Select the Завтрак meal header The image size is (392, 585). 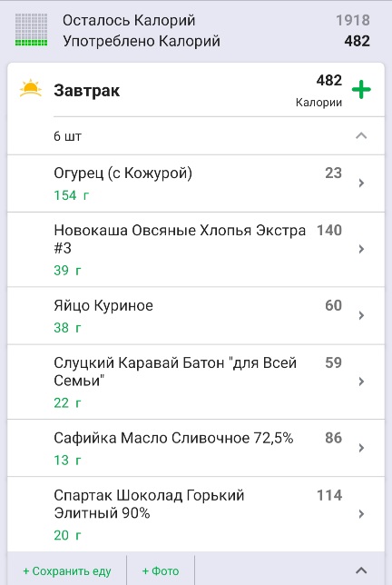point(86,91)
